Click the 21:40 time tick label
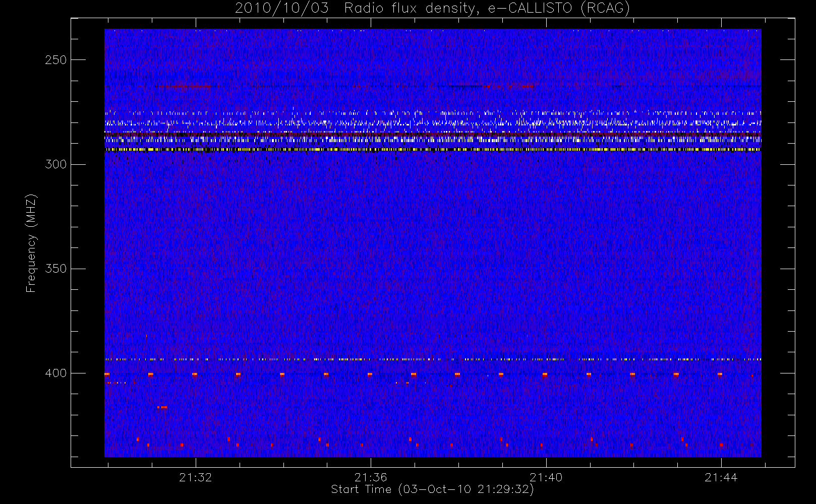Viewport: 816px width, 504px height. click(546, 477)
